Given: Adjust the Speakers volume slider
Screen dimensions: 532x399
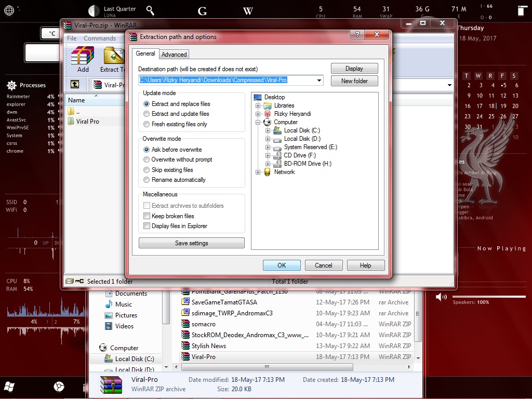Looking at the screenshot, I should pyautogui.click(x=488, y=297).
